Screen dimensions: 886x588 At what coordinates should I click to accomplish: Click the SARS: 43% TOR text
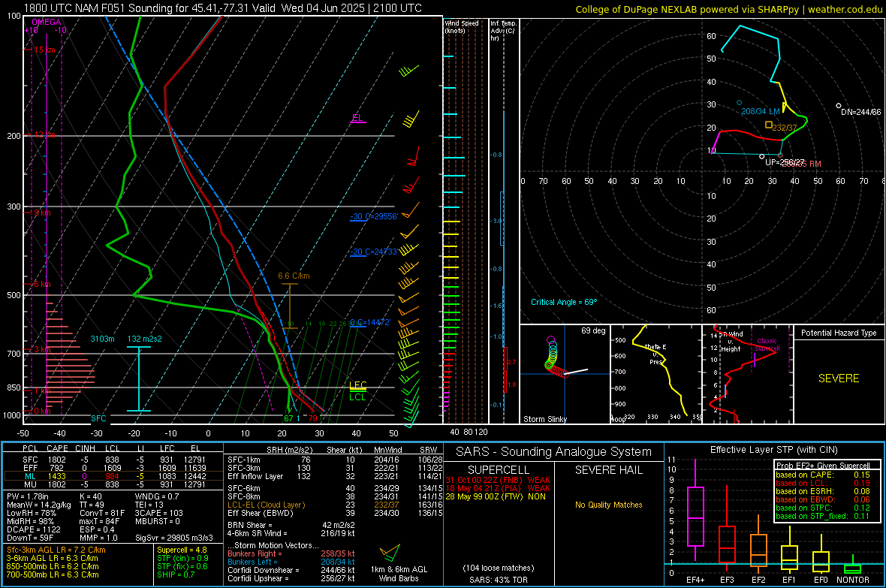(x=498, y=580)
